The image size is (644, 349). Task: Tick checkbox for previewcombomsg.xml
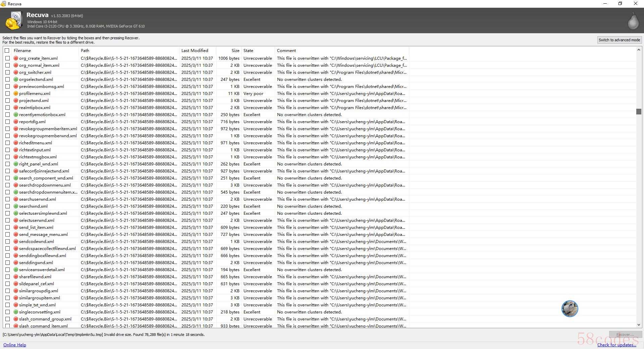tap(7, 87)
